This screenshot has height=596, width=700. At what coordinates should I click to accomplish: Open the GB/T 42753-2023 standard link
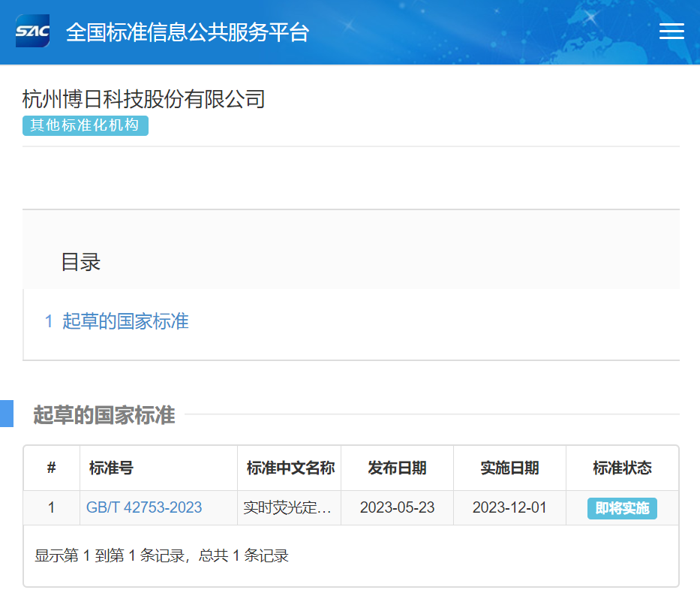[x=144, y=507]
